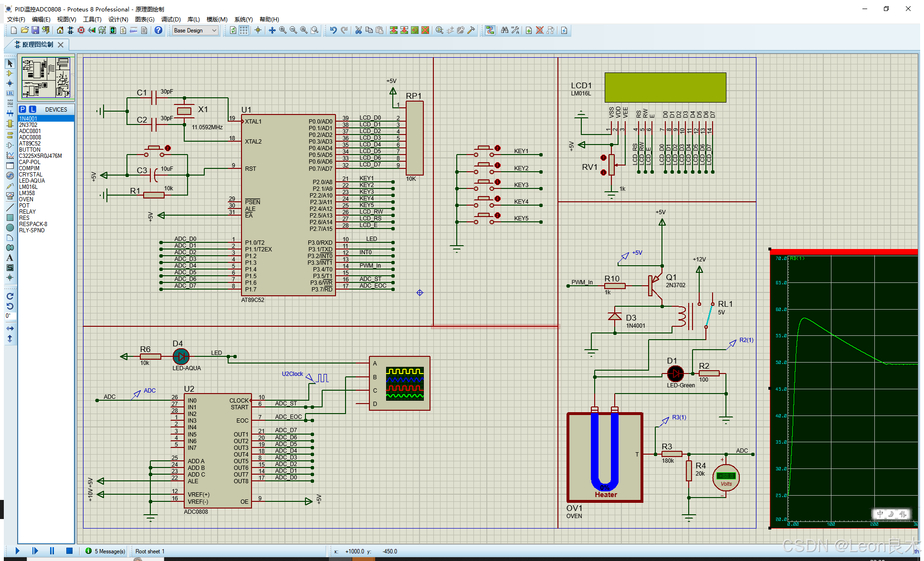Click the 5 Message(s) status link
The width and height of the screenshot is (924, 561).
[x=109, y=551]
